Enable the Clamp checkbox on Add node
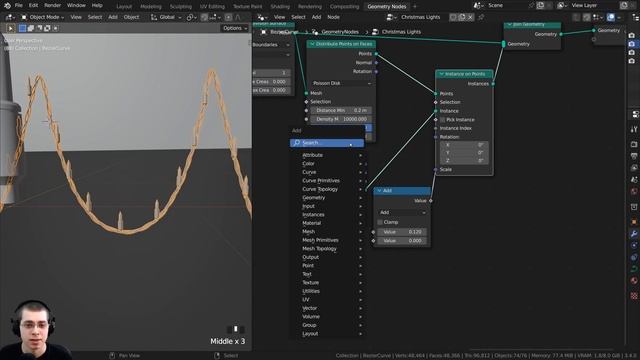The image size is (640, 360). click(x=380, y=222)
